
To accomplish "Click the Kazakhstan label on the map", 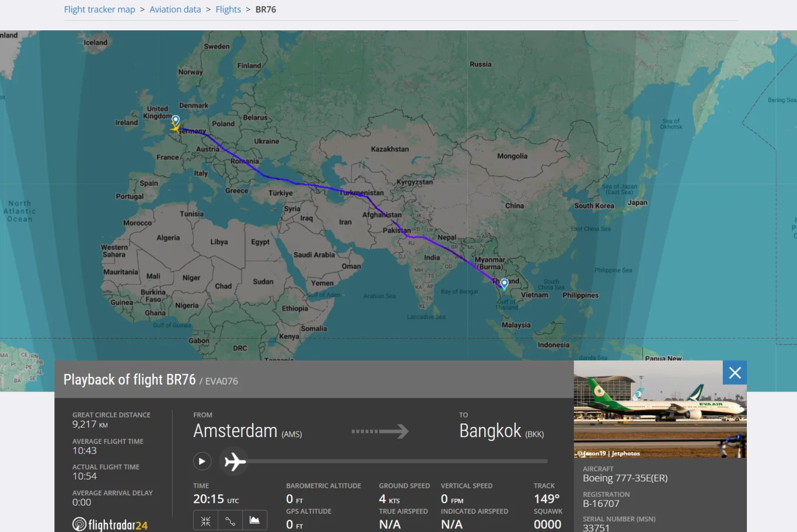I will (390, 149).
